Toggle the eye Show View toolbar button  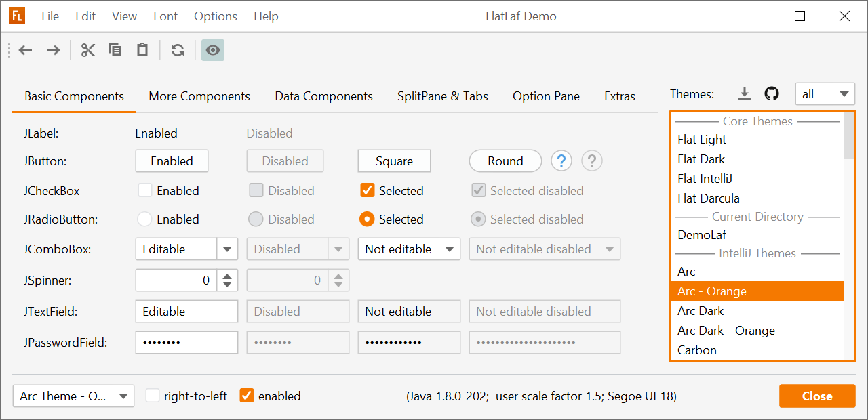(x=213, y=50)
